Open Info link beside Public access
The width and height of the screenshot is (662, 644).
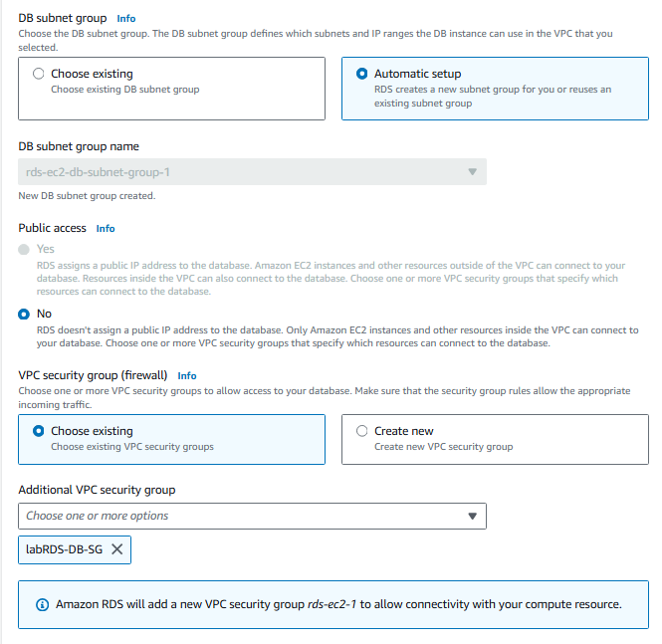106,228
